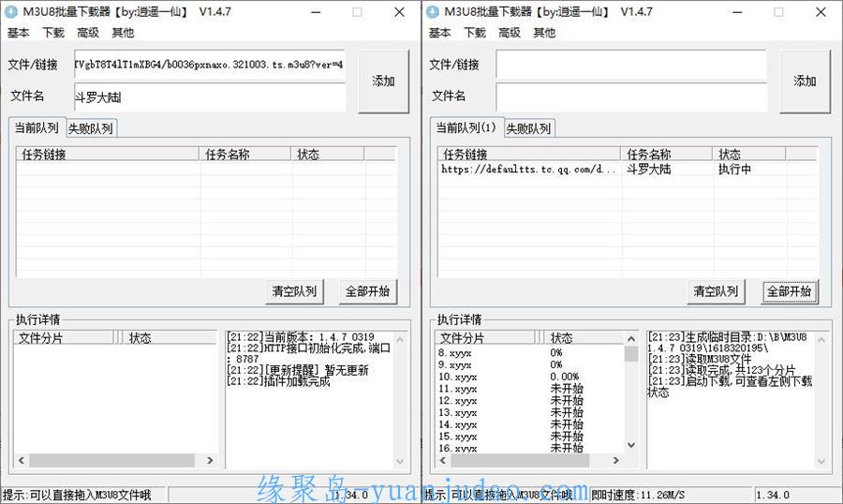
Task: Switch to 失败队列 tab in left window
Action: tap(91, 129)
